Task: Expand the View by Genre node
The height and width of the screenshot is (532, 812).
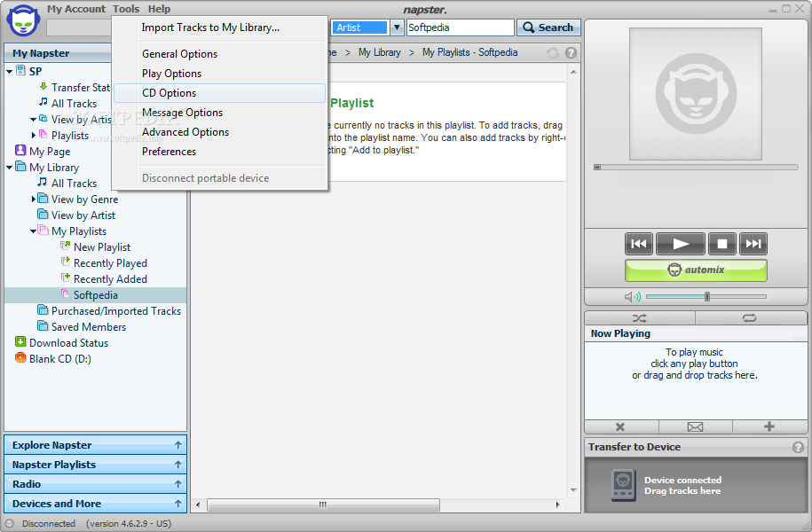Action: click(x=34, y=199)
